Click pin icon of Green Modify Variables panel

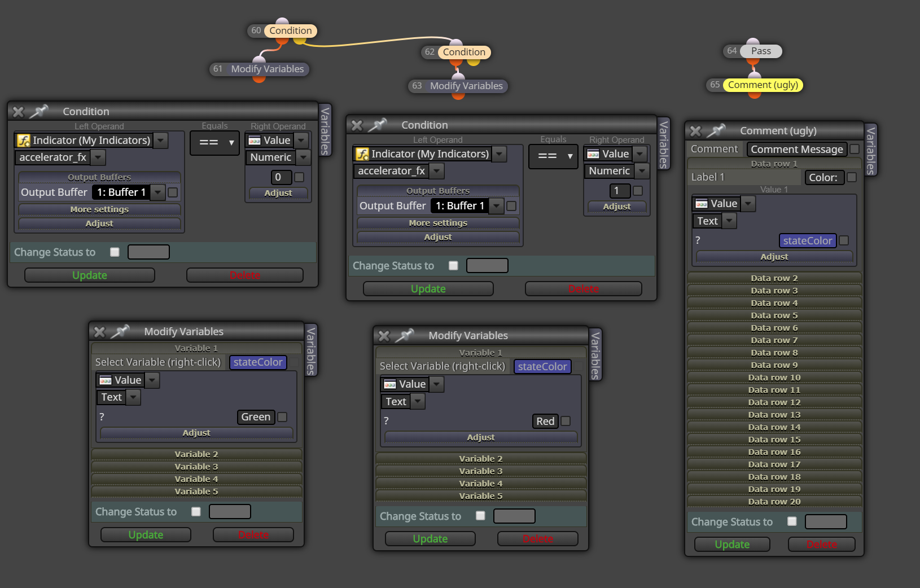pos(120,331)
